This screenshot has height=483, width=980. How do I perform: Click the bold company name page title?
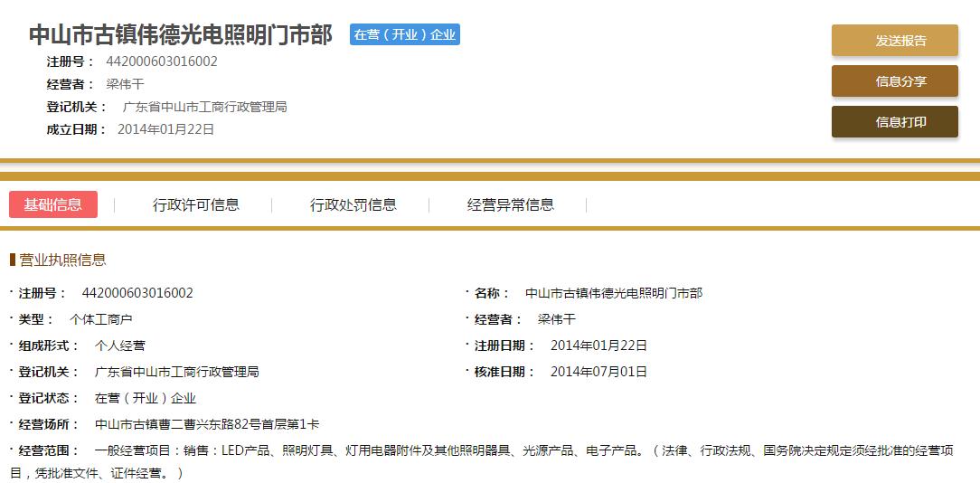[x=181, y=35]
